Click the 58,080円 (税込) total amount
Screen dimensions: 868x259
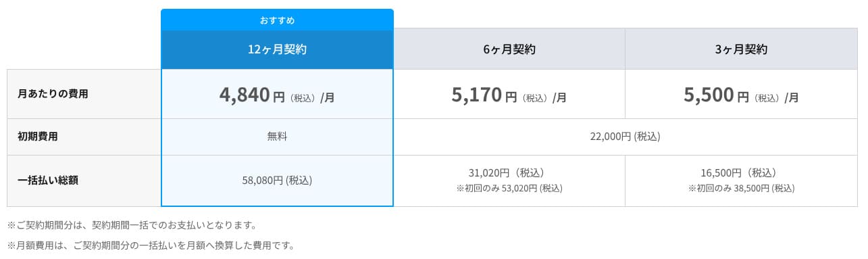(x=277, y=181)
